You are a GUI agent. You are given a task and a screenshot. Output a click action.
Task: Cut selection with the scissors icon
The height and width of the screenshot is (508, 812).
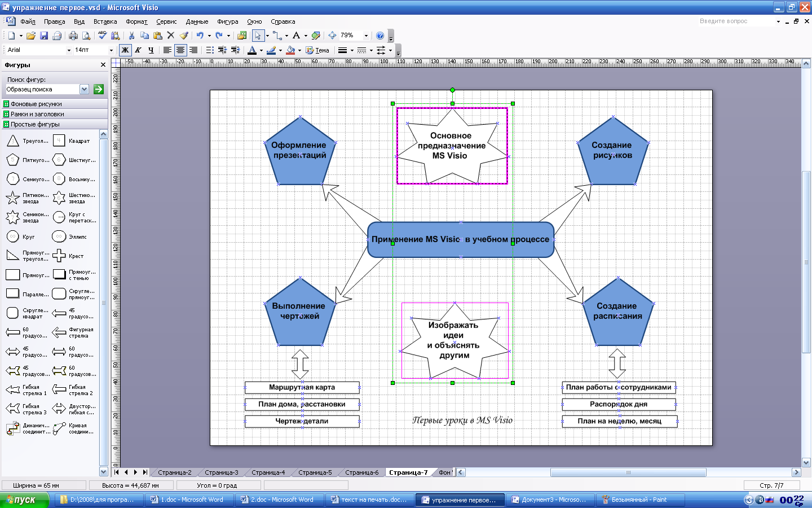(131, 36)
